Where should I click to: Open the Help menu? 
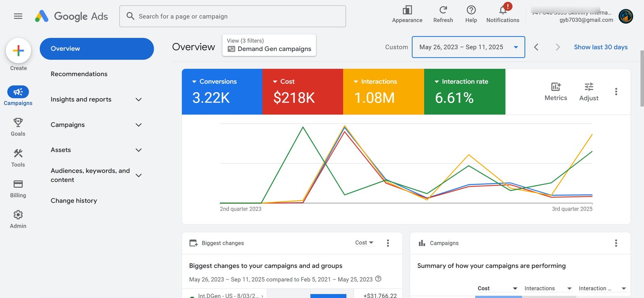[x=471, y=14]
